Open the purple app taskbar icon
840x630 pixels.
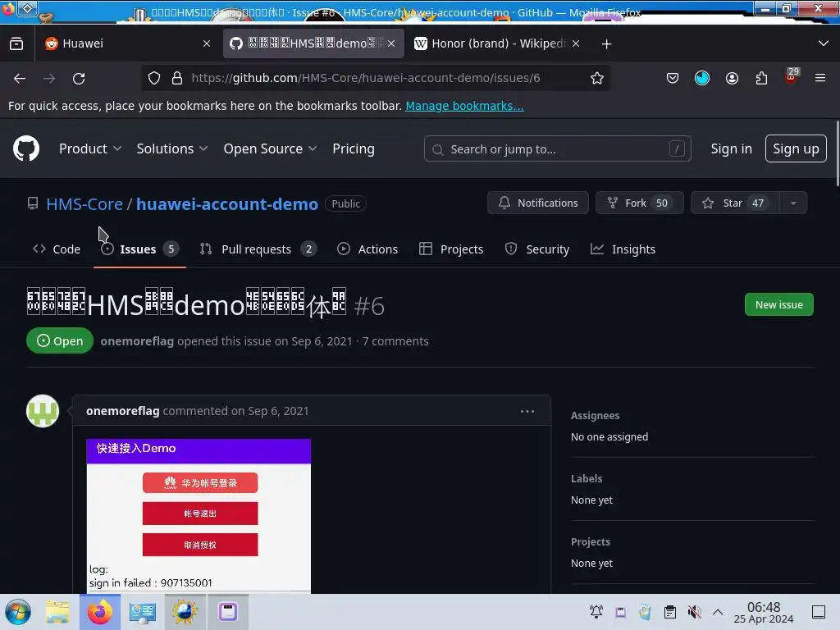pyautogui.click(x=228, y=612)
